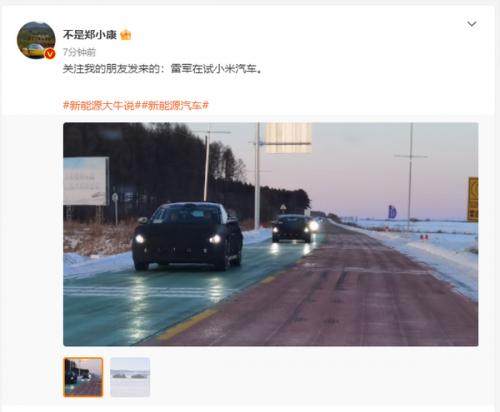Viewport: 500px width, 412px height.
Task: Click the 7分钟前 post timestamp
Action: point(79,52)
